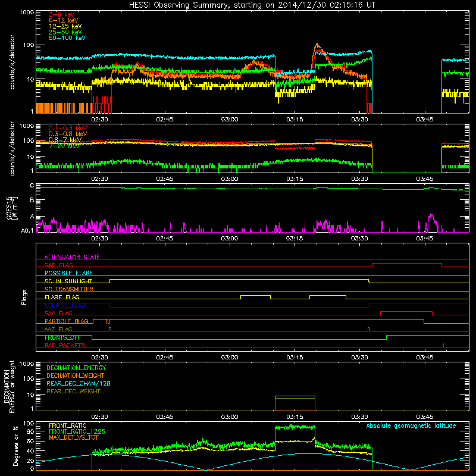Select the red 3-6 keV legend label
This screenshot has height=476, width=476.
(x=62, y=14)
